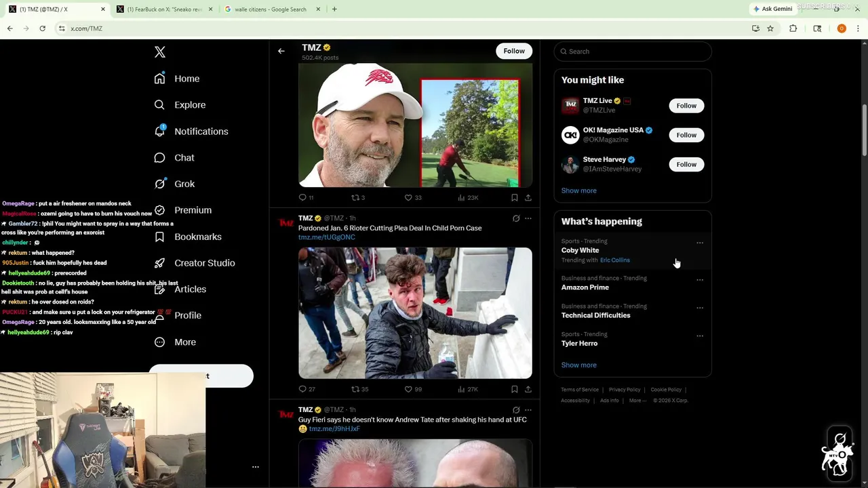Open options for the Technical Difficulties trend

(x=700, y=307)
